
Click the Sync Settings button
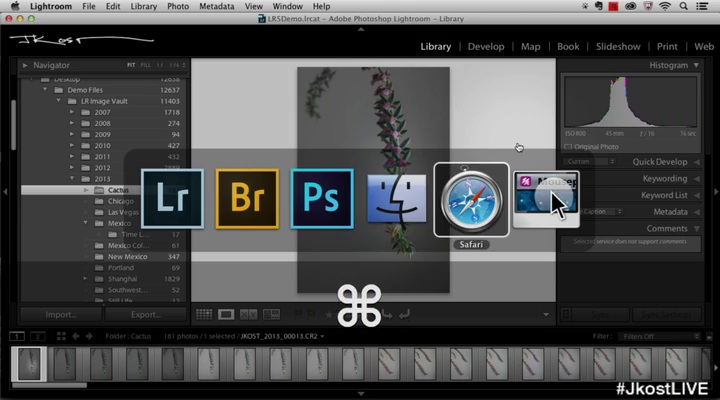pos(666,315)
